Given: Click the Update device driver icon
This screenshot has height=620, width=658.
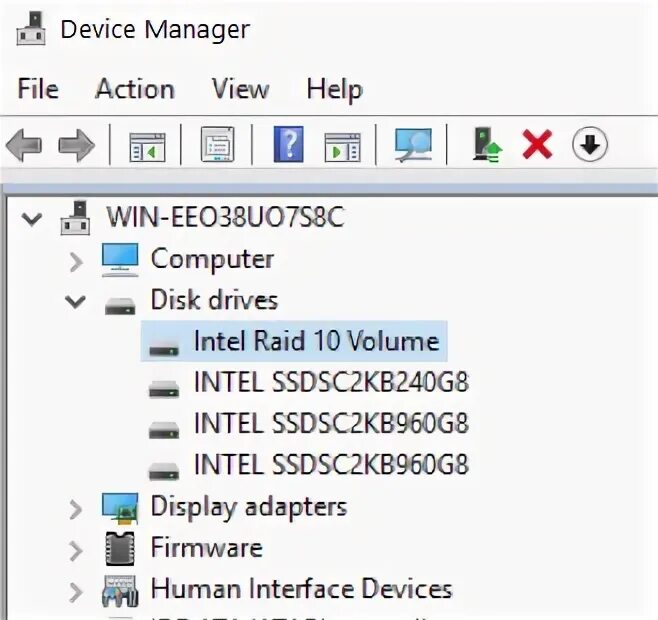Looking at the screenshot, I should (x=487, y=146).
